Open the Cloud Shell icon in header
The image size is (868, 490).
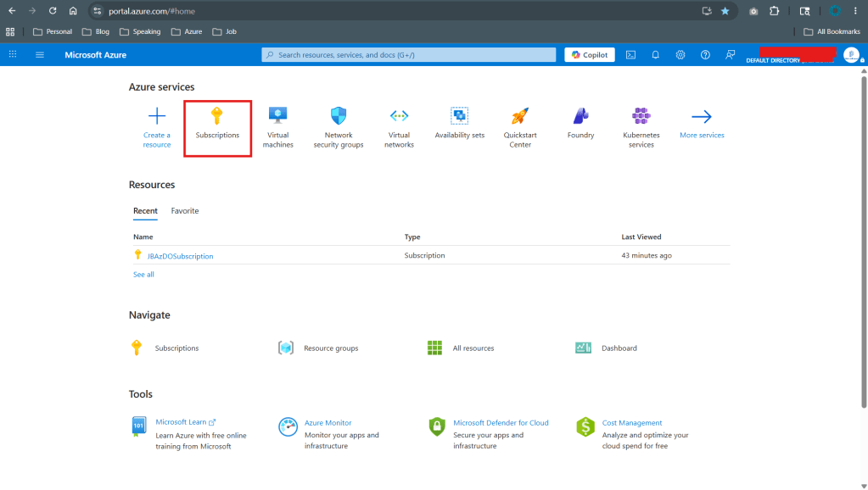[x=630, y=55]
